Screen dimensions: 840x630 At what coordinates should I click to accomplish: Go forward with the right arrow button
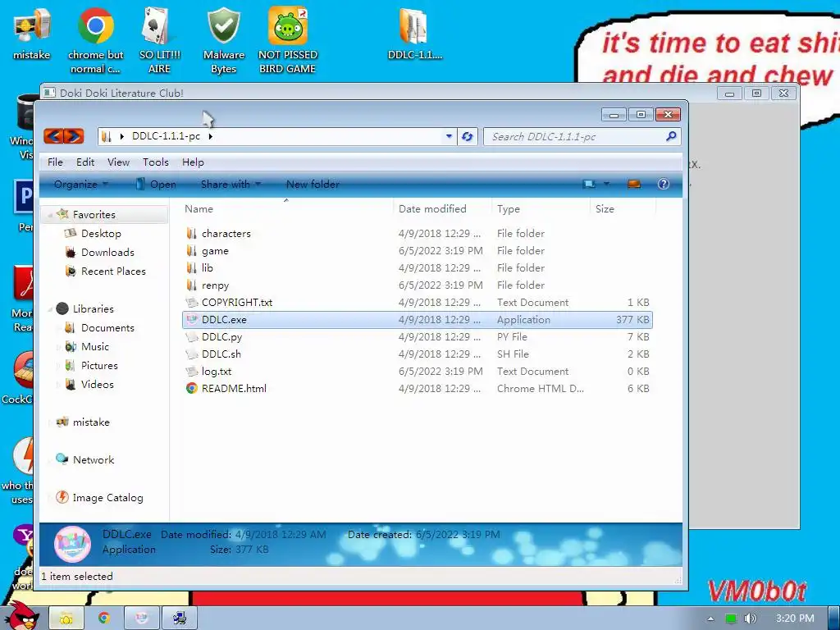[x=74, y=136]
